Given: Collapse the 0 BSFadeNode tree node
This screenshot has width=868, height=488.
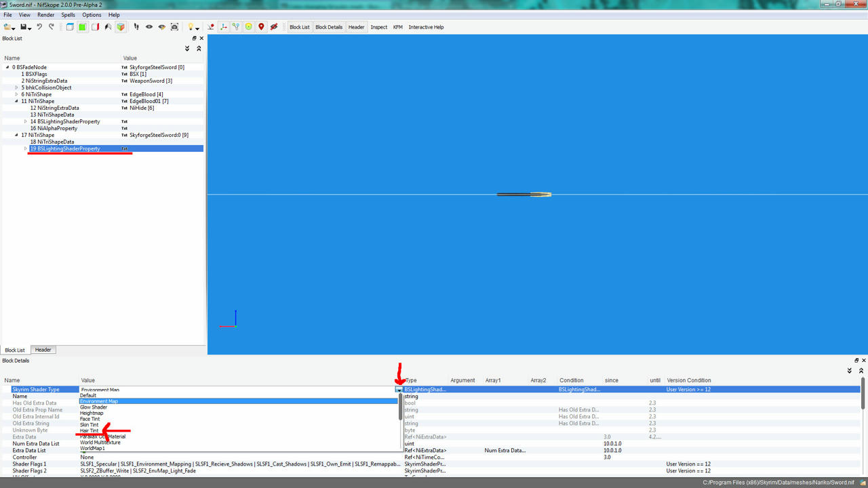Looking at the screenshot, I should (x=7, y=67).
